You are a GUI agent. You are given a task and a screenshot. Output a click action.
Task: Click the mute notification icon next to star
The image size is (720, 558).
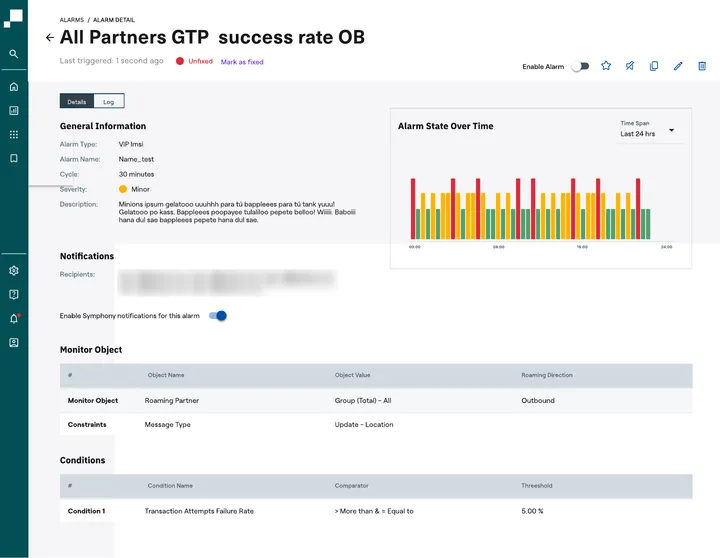tap(630, 66)
